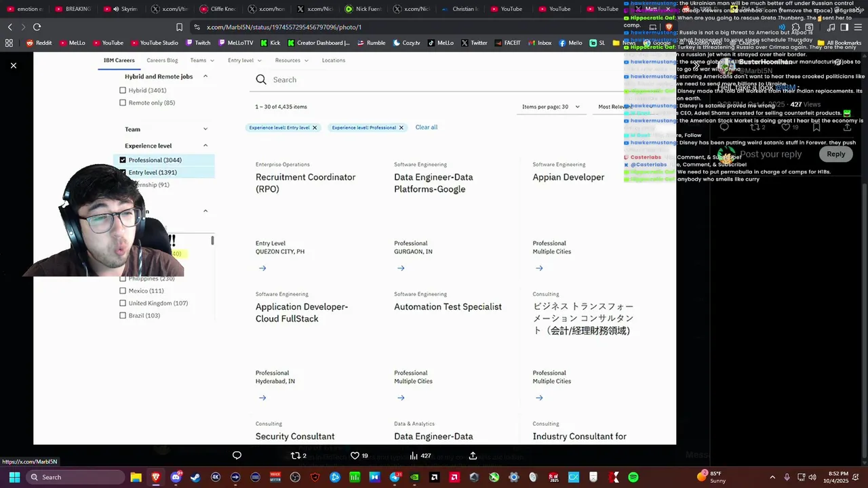Screen dimensions: 868x488
Task: Open Spotify from the taskbar
Action: (x=633, y=477)
